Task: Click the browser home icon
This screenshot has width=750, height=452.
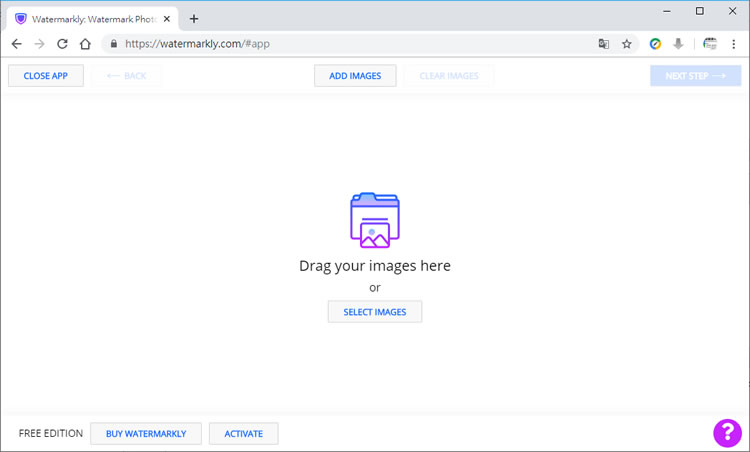Action: (86, 44)
